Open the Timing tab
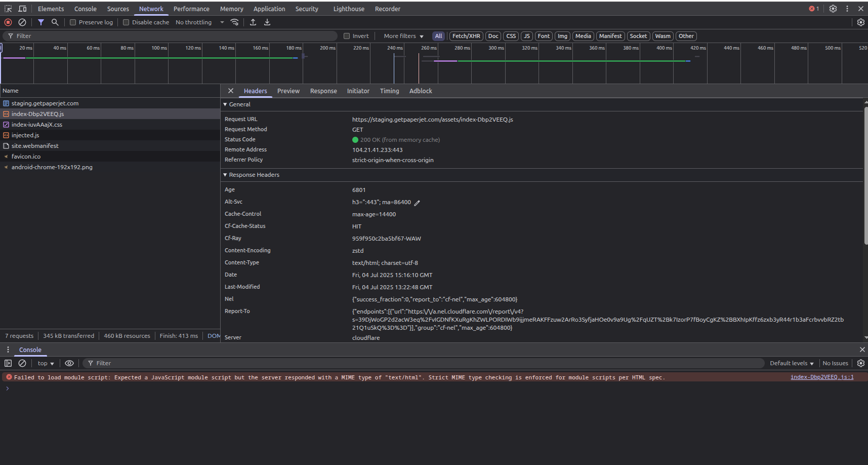Image resolution: width=868 pixels, height=465 pixels. (389, 91)
